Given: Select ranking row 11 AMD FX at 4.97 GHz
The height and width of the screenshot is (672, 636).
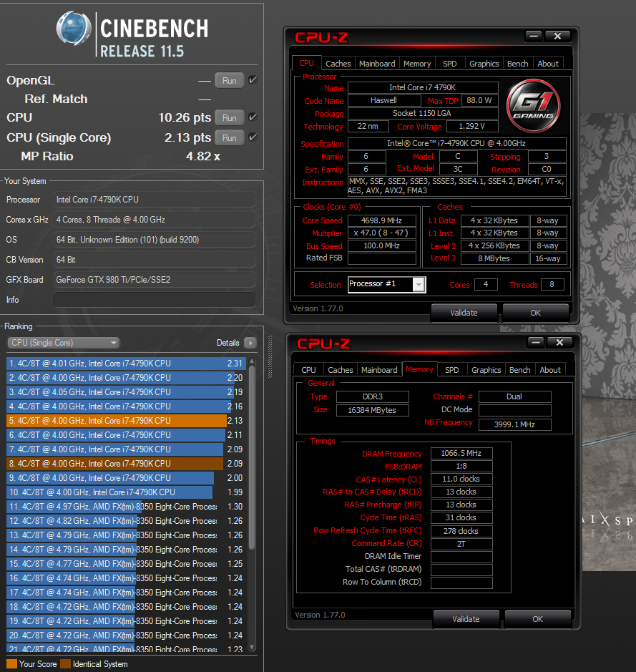Looking at the screenshot, I should point(127,507).
